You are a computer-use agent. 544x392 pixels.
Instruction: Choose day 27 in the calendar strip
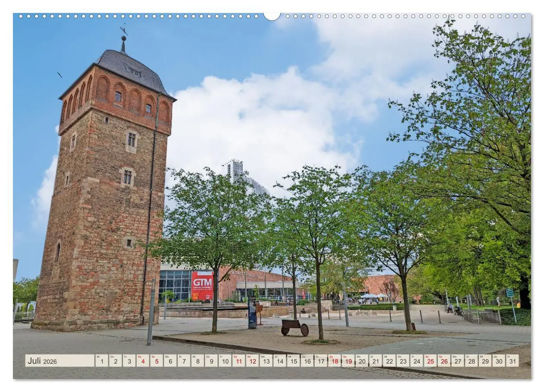pyautogui.click(x=458, y=361)
